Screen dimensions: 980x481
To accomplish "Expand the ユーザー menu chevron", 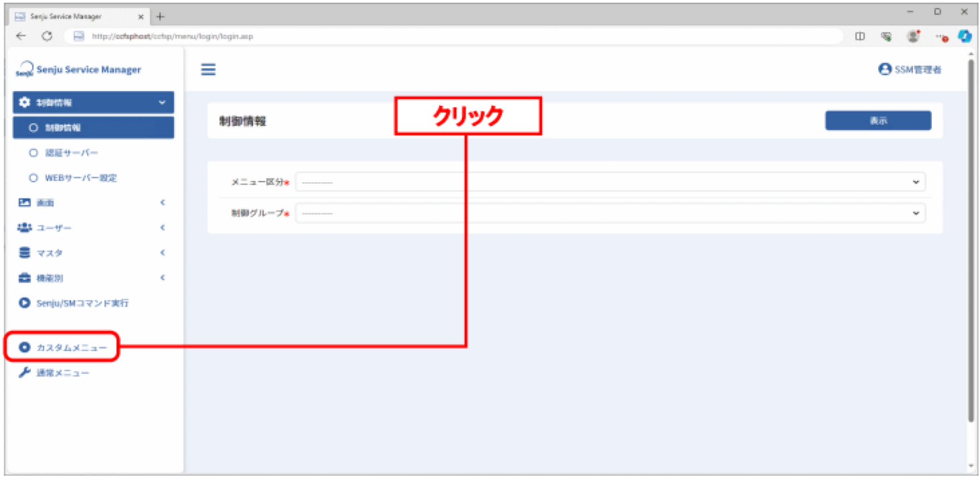I will pyautogui.click(x=163, y=227).
